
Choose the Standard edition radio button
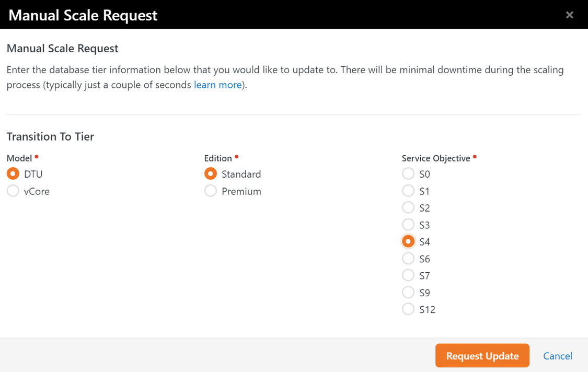click(x=211, y=173)
